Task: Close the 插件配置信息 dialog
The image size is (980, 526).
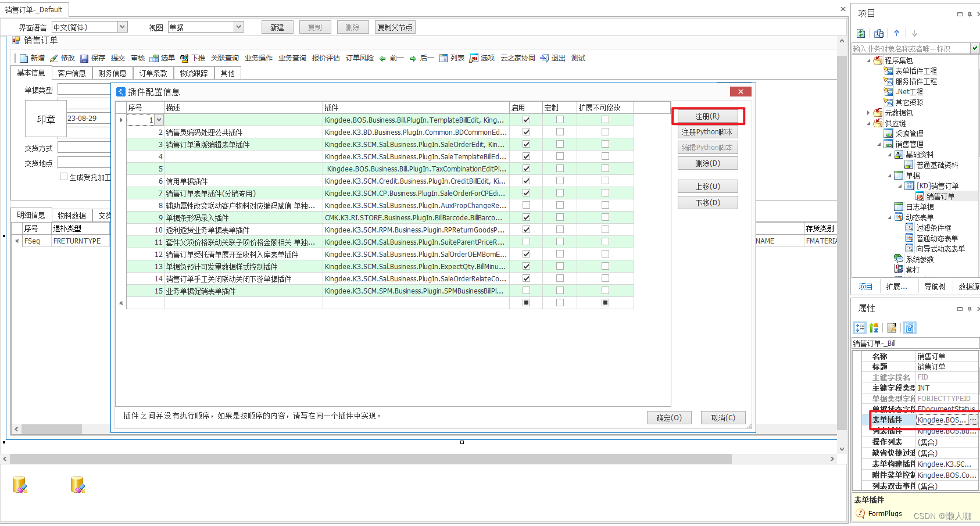Action: 741,91
